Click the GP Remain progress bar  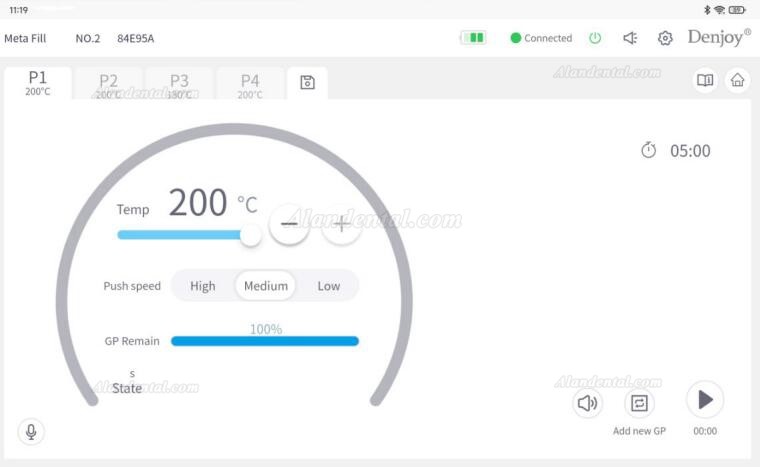click(265, 341)
